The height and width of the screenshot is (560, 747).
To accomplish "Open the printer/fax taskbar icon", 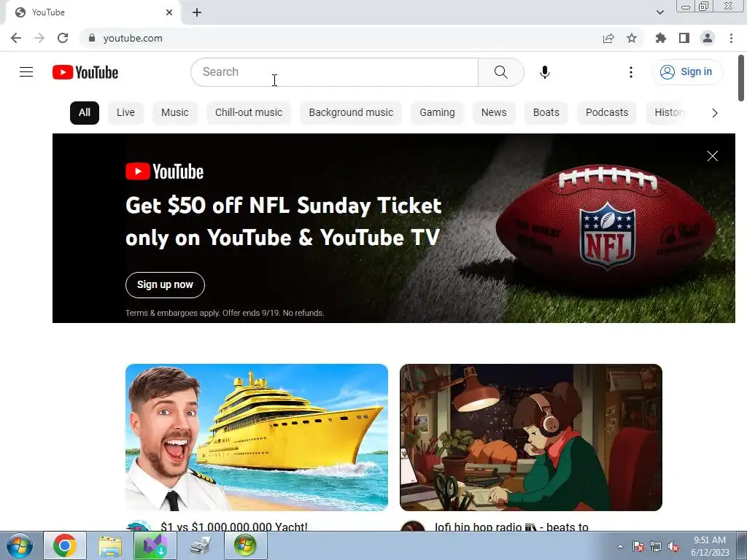I will (201, 545).
